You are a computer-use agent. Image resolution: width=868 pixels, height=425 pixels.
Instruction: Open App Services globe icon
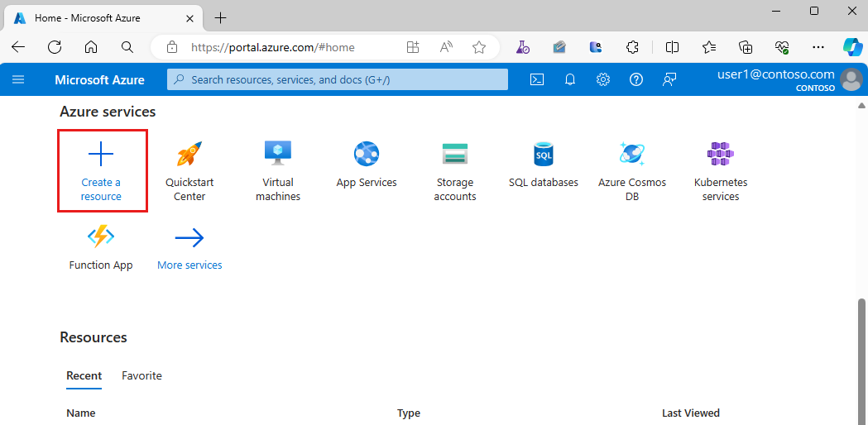coord(367,153)
